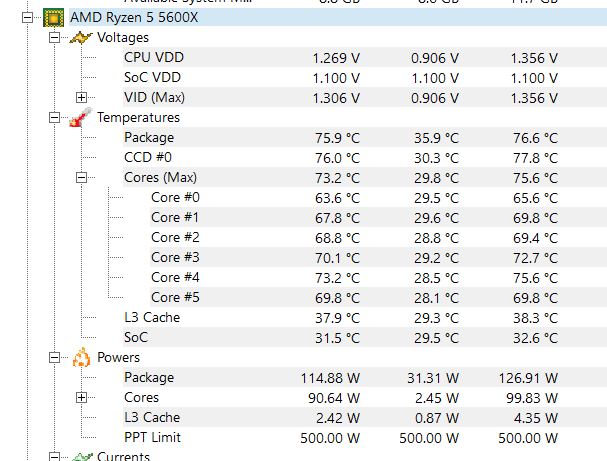Click the Cores power value 90.64 W

click(x=334, y=398)
